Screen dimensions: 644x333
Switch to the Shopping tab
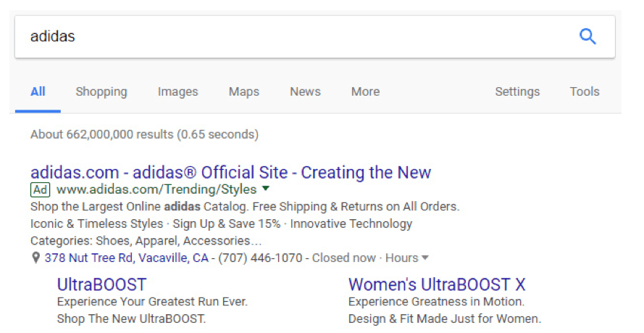point(101,91)
